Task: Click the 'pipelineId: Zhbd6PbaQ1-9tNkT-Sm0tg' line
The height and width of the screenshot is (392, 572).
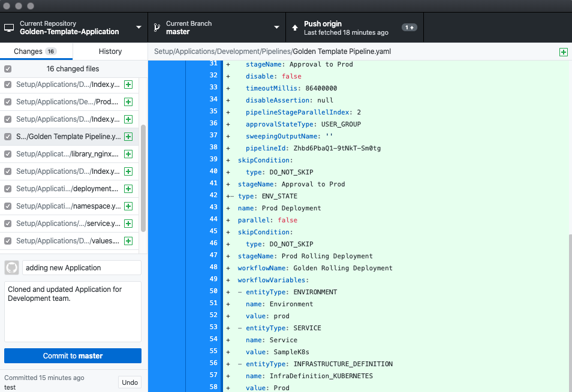Action: [x=313, y=149]
